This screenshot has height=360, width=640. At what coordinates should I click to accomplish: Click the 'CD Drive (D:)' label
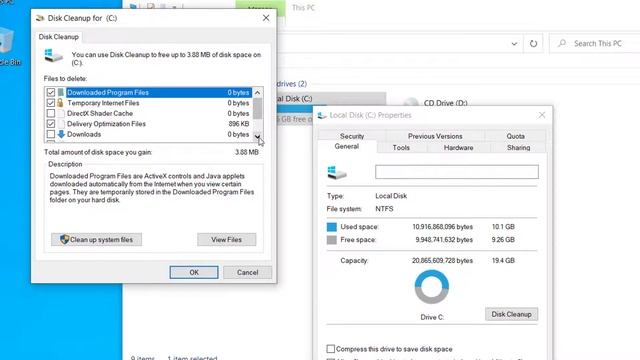[x=445, y=103]
